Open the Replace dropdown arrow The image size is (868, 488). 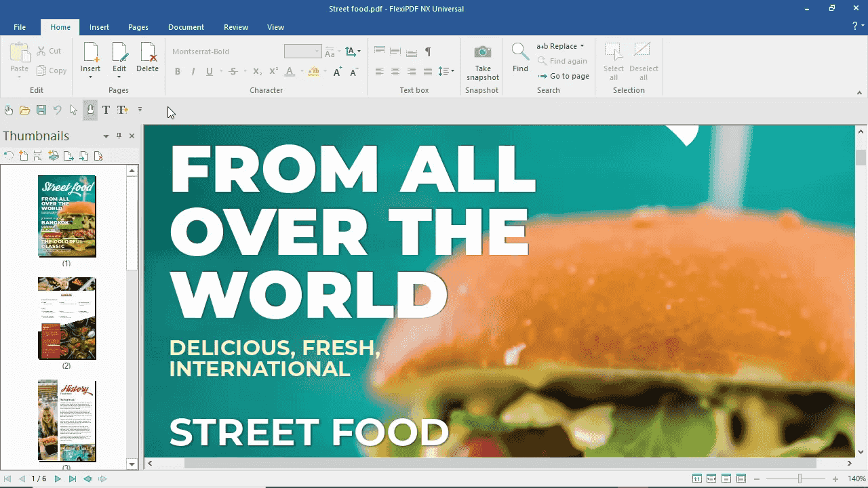[x=582, y=46]
